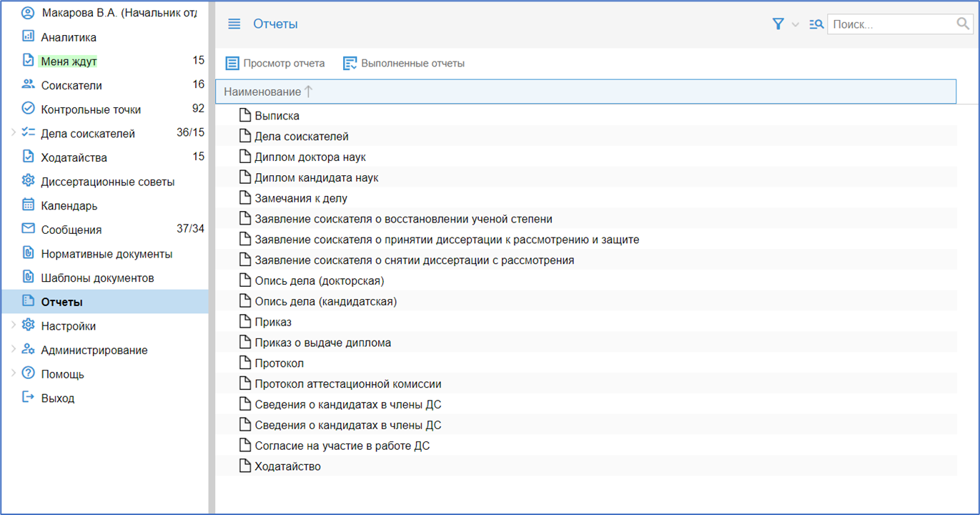Image resolution: width=980 pixels, height=515 pixels.
Task: Click the blue filter funnel icon
Action: [x=778, y=24]
